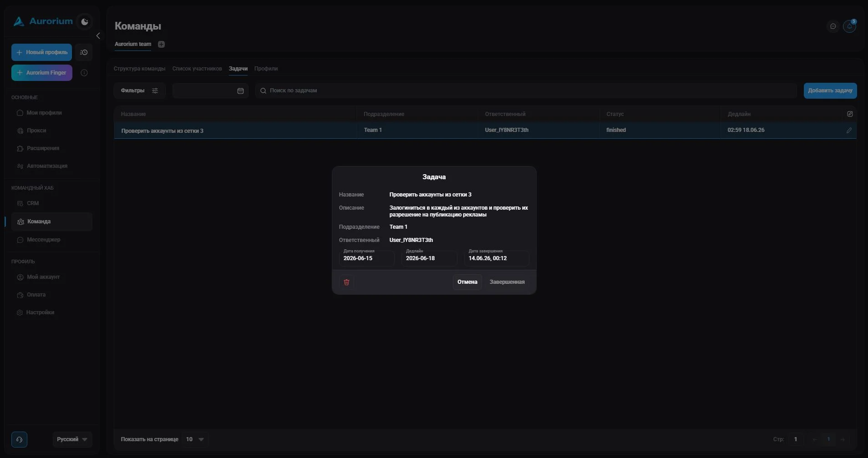Collapse the sidebar with the chevron arrow
868x458 pixels.
[98, 36]
